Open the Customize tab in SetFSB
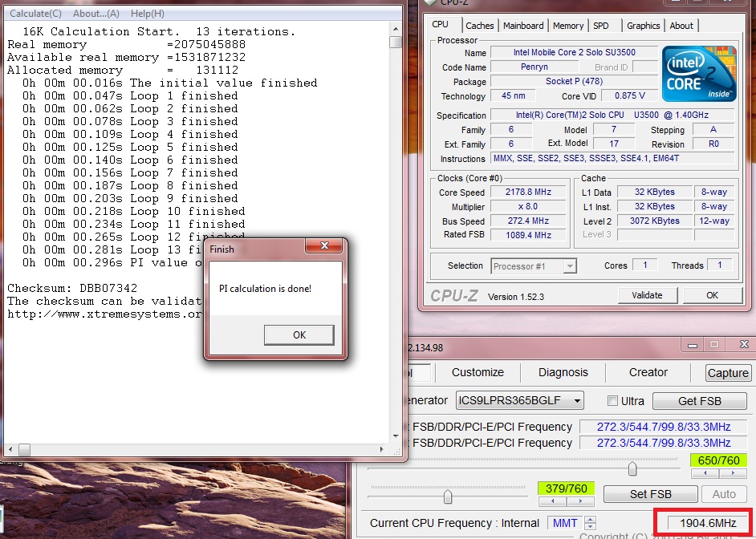This screenshot has width=756, height=539. coord(478,372)
